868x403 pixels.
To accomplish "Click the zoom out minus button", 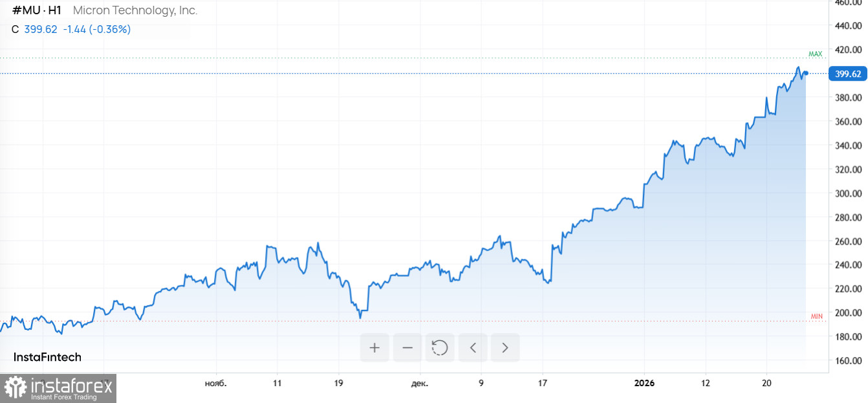I will tap(407, 348).
